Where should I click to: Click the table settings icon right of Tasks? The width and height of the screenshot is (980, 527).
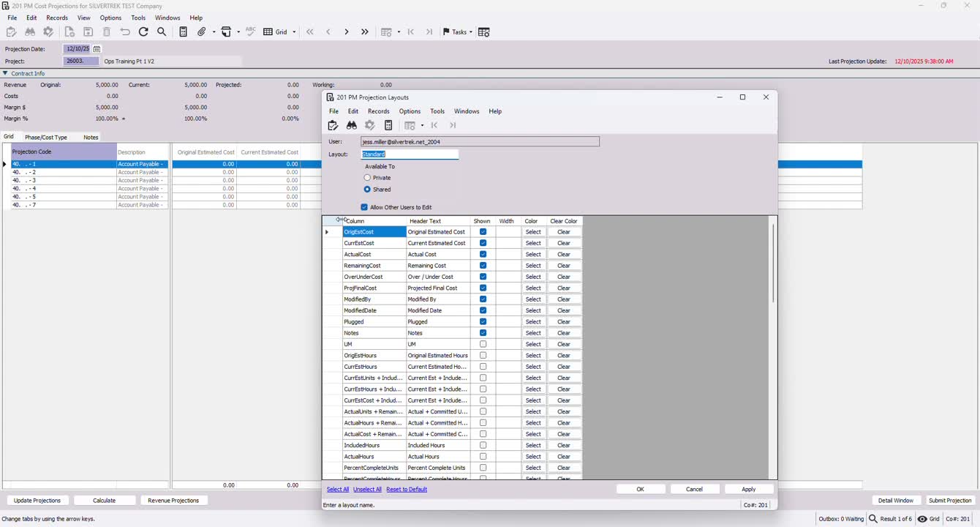[x=484, y=31]
